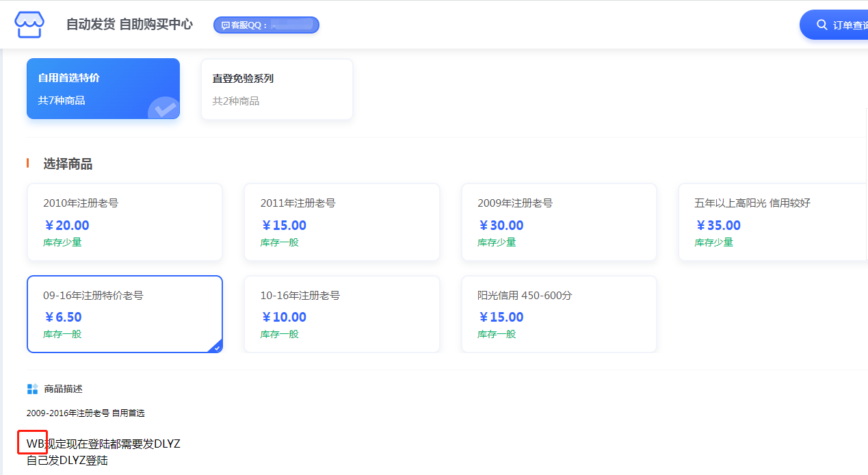
Task: Select the 五年以上高阳光 信用较好 product
Action: pyautogui.click(x=776, y=222)
